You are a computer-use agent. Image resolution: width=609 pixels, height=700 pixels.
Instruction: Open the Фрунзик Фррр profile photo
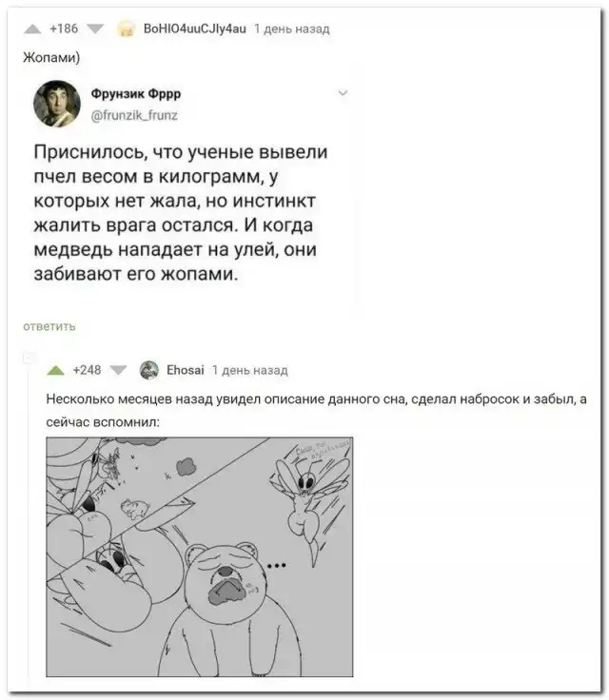(57, 104)
